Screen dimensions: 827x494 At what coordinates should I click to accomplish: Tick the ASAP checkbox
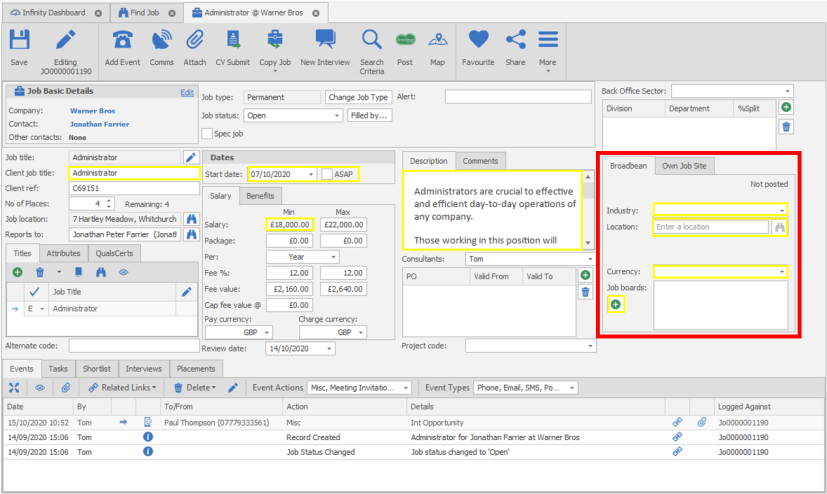pyautogui.click(x=328, y=175)
